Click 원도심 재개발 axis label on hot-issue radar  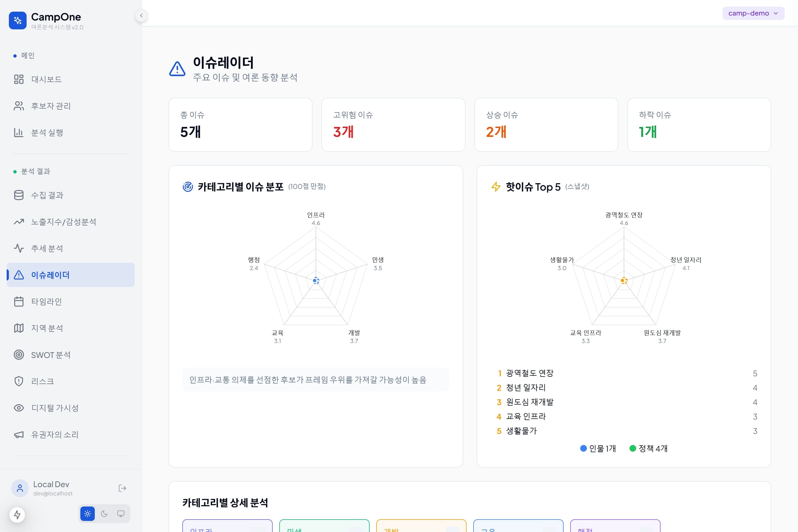(x=662, y=332)
